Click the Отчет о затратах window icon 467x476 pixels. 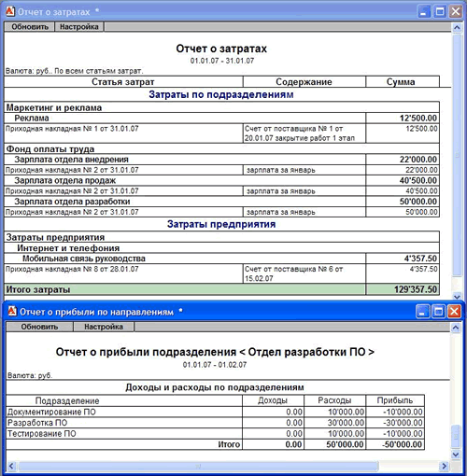tap(10, 11)
